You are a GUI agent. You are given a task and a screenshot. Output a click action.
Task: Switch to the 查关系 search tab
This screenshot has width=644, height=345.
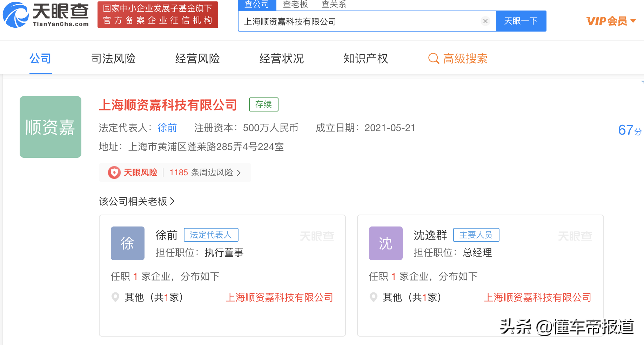click(334, 5)
